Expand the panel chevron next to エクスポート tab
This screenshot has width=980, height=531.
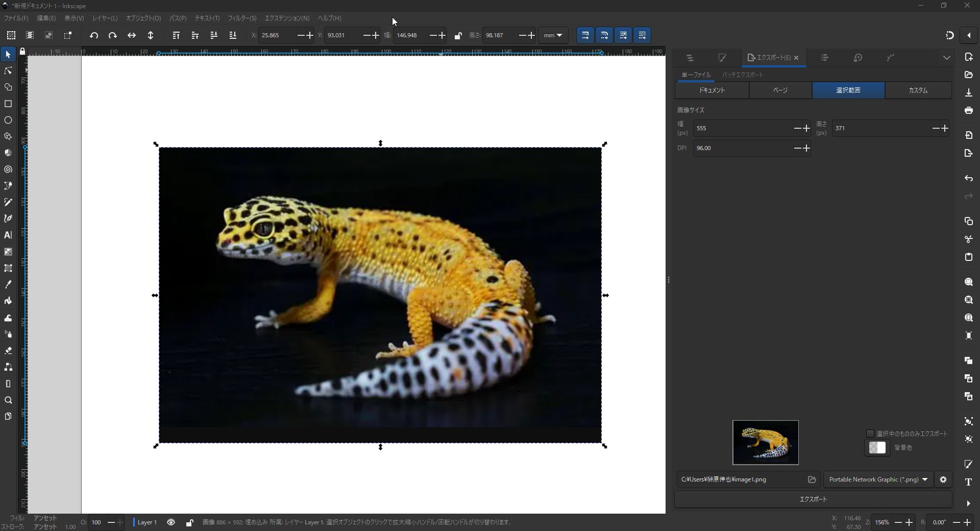pyautogui.click(x=947, y=58)
